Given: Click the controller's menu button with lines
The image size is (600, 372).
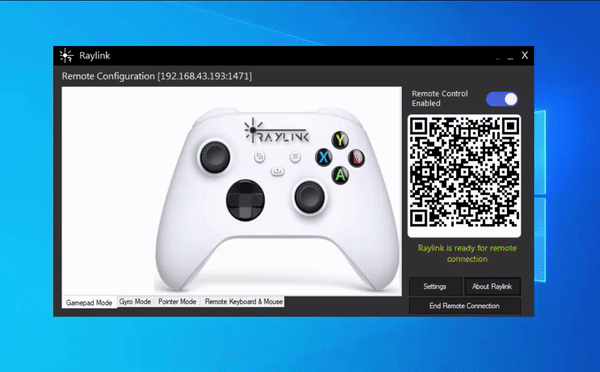Looking at the screenshot, I should pyautogui.click(x=295, y=157).
